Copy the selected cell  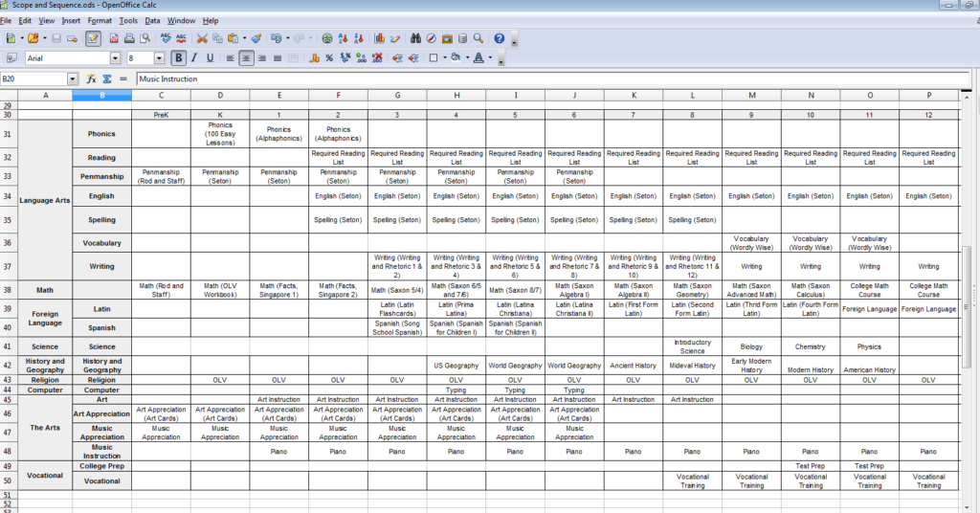pyautogui.click(x=217, y=38)
